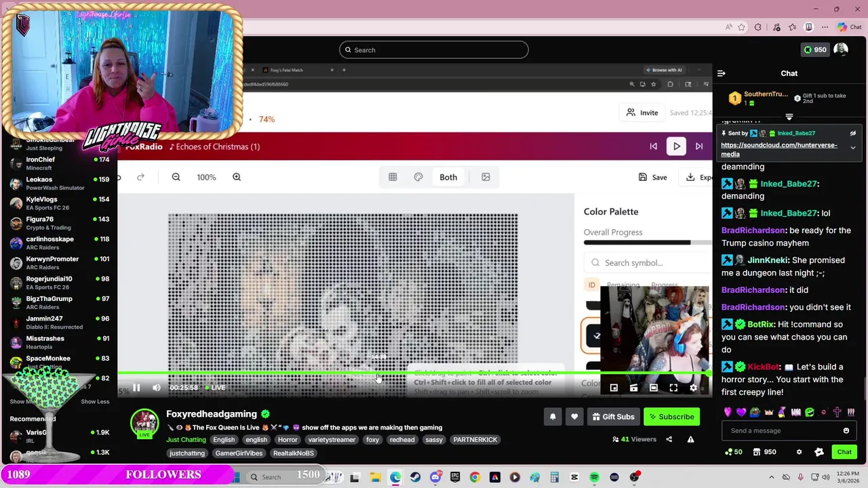Click the redhead stream tag
Screen dimensions: 868x488
pos(402,440)
